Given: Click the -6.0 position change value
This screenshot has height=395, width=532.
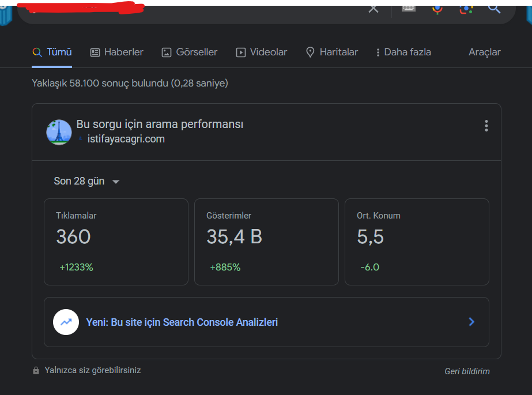Looking at the screenshot, I should tap(370, 268).
